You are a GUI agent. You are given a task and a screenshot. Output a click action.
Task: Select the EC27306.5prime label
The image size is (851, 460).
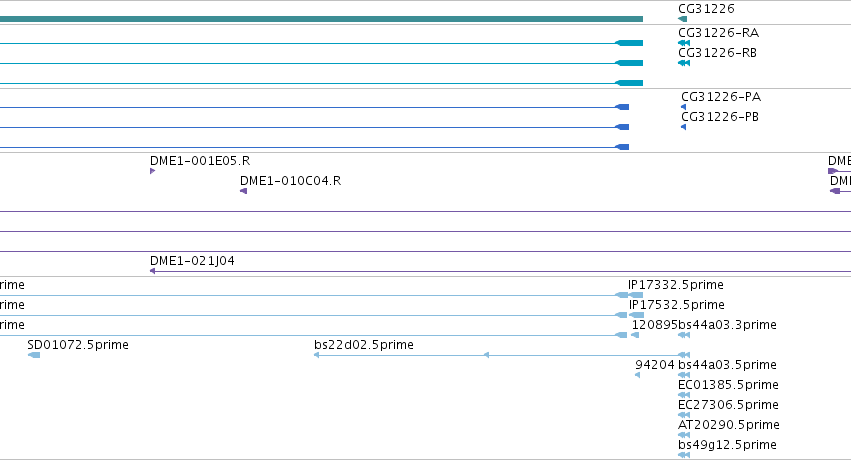tap(728, 405)
